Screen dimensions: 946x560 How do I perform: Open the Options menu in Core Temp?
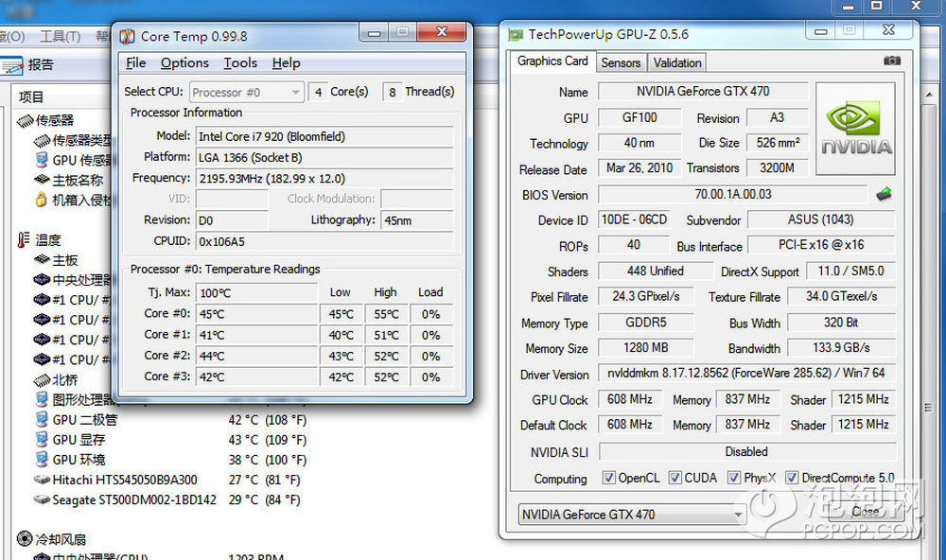[184, 62]
